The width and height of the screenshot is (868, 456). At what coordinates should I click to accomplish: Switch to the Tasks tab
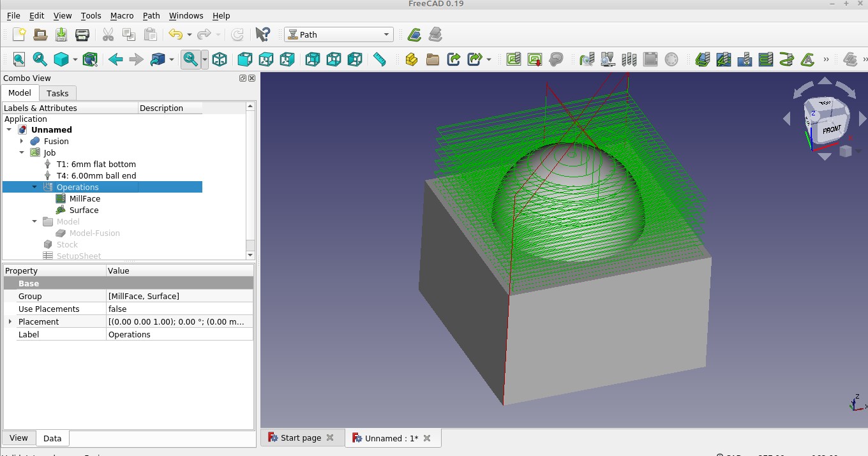pyautogui.click(x=57, y=93)
